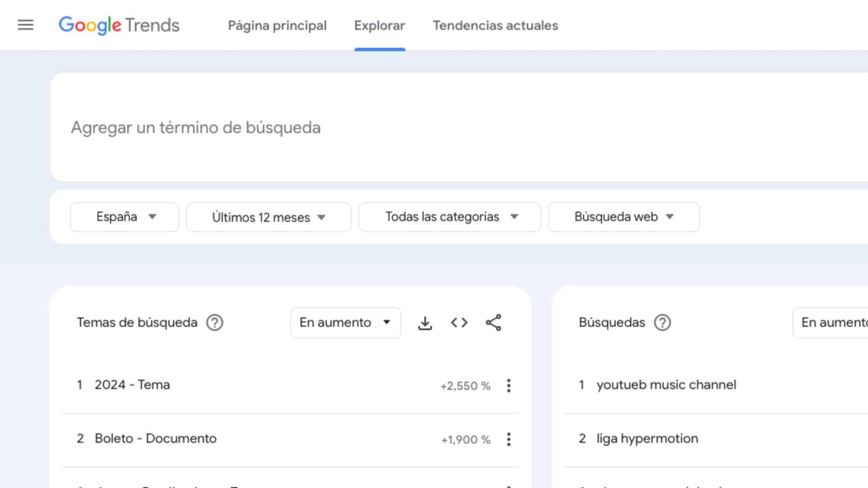Image resolution: width=868 pixels, height=488 pixels.
Task: Open En aumento dropdown in Búsquedas card
Action: pos(831,323)
